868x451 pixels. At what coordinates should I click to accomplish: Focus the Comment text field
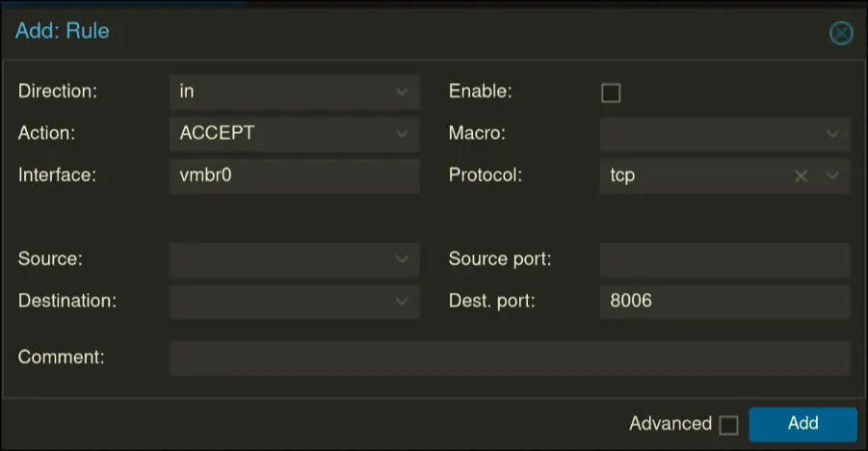(510, 358)
